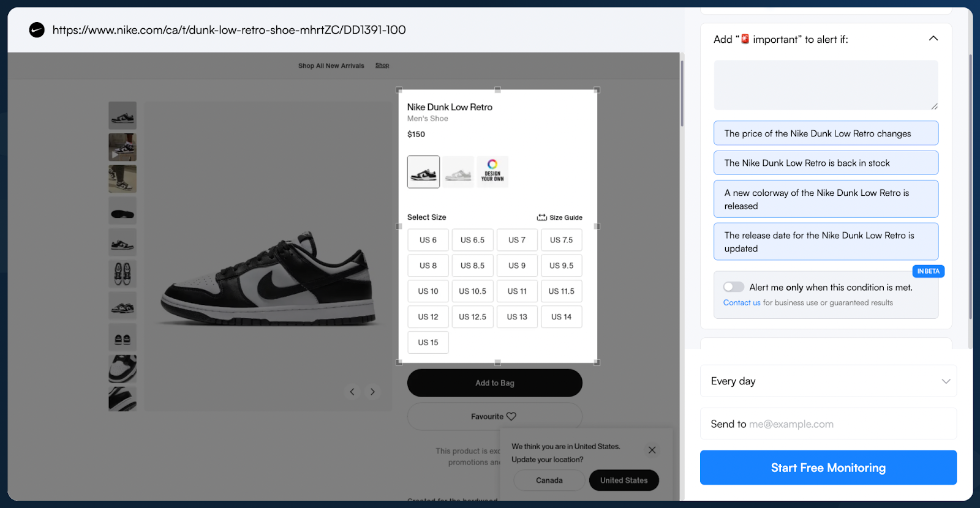Viewport: 980px width, 508px height.
Task: Collapse the alert condition panel chevron
Action: (x=933, y=39)
